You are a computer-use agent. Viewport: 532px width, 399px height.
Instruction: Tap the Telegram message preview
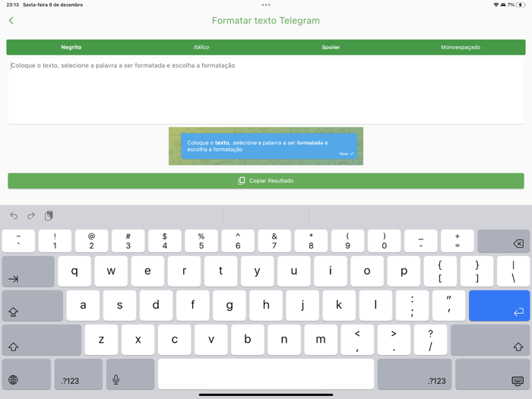click(x=266, y=146)
